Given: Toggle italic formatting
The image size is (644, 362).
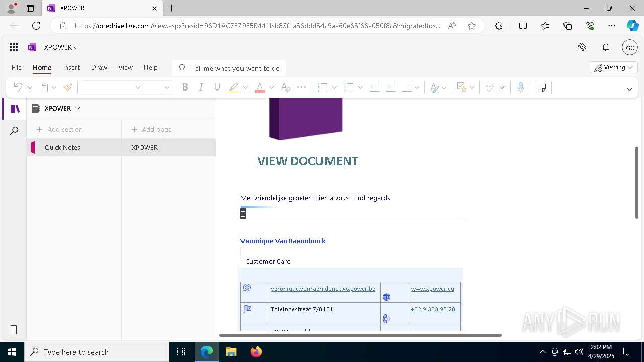Looking at the screenshot, I should tap(201, 87).
